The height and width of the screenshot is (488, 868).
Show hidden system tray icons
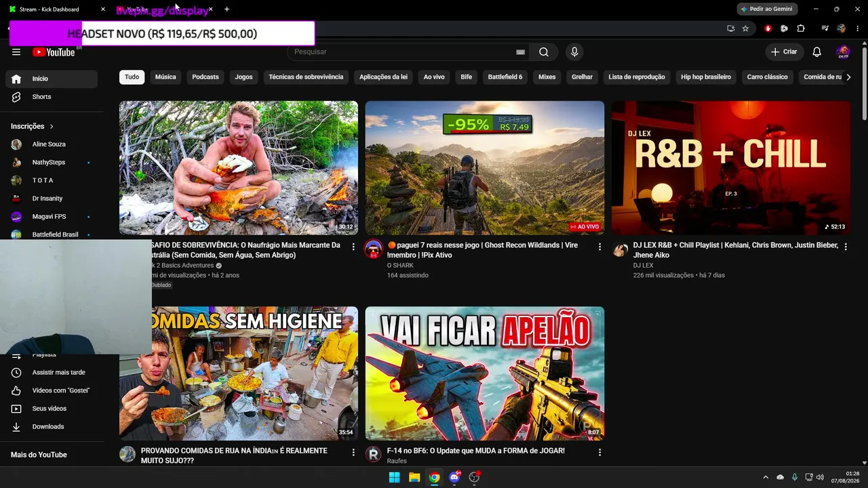coord(766,477)
